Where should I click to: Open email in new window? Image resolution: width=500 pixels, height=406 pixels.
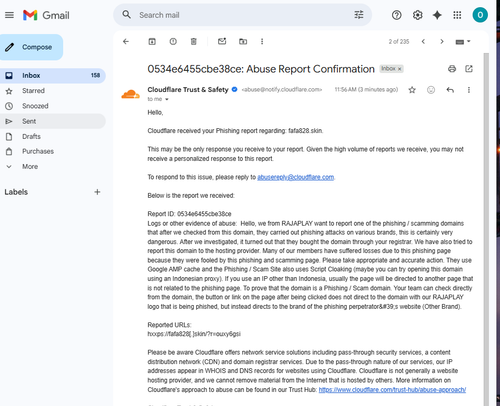pos(469,69)
